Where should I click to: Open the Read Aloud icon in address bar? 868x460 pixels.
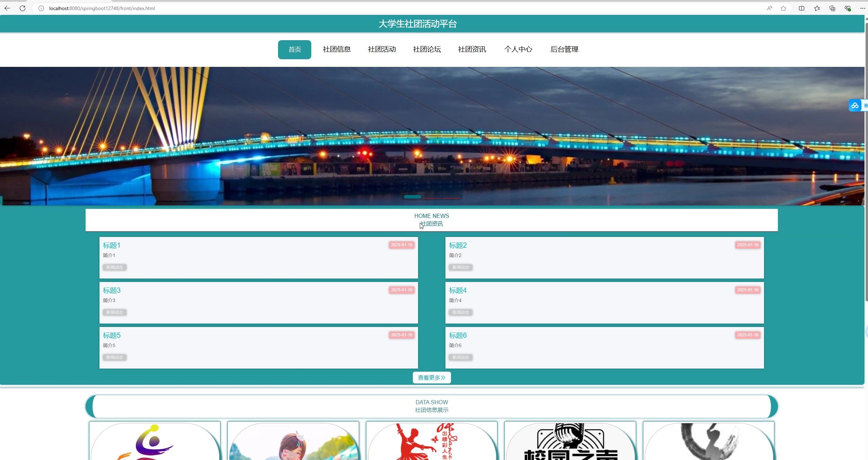(x=770, y=8)
